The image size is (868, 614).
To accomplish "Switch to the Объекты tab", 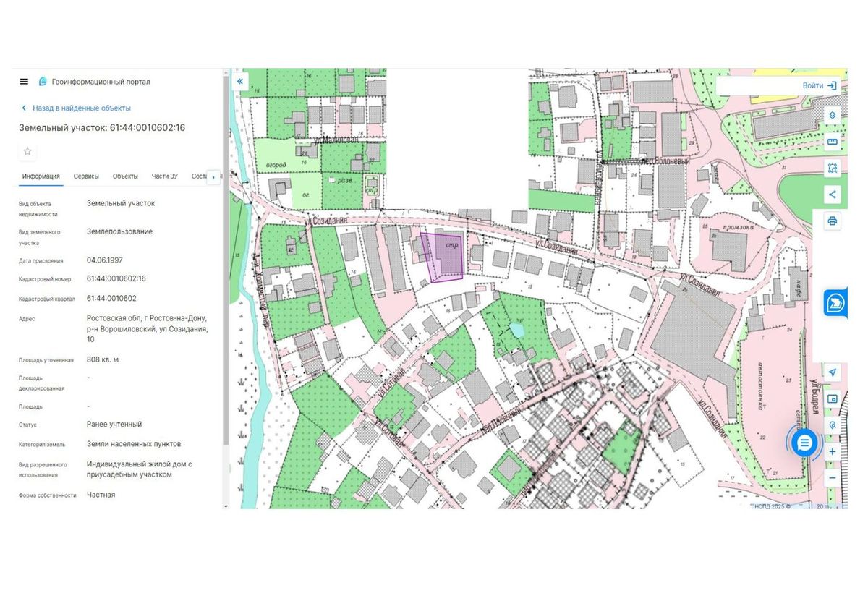I will click(x=125, y=176).
